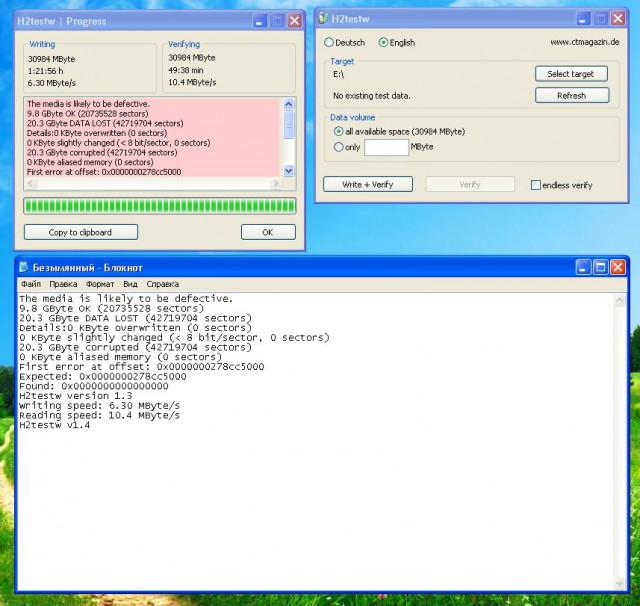Copy results with Copy to clipboard button
Screen dimensions: 640x606
point(80,232)
